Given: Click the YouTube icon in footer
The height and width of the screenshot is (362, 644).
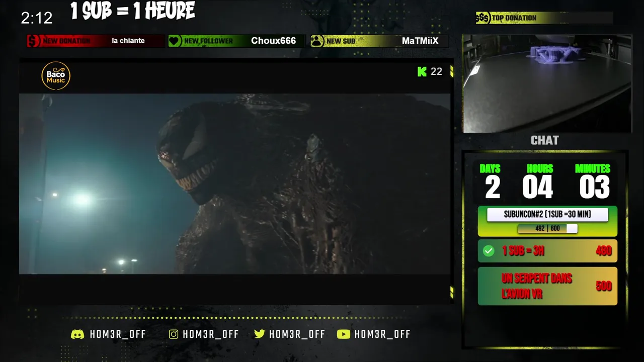Looking at the screenshot, I should click(x=344, y=334).
